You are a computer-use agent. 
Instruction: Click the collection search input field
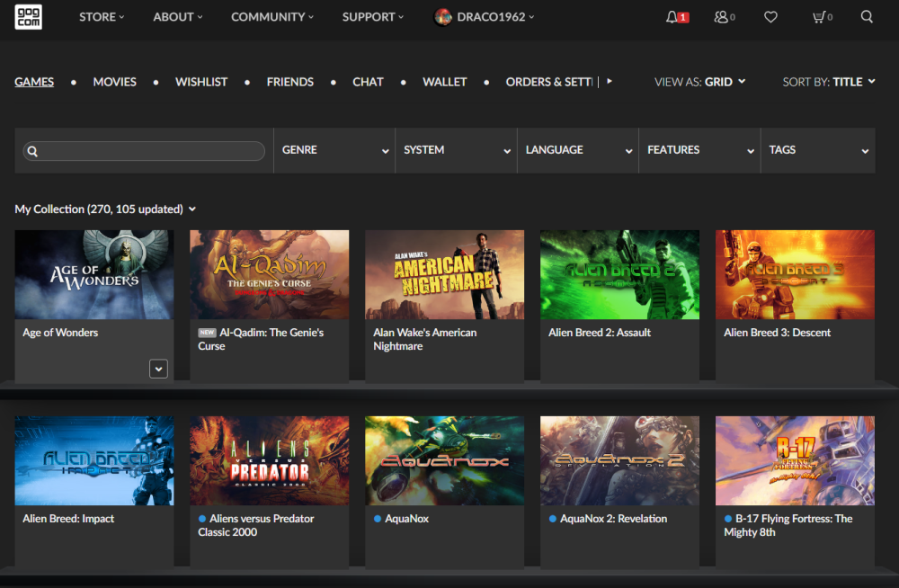144,151
